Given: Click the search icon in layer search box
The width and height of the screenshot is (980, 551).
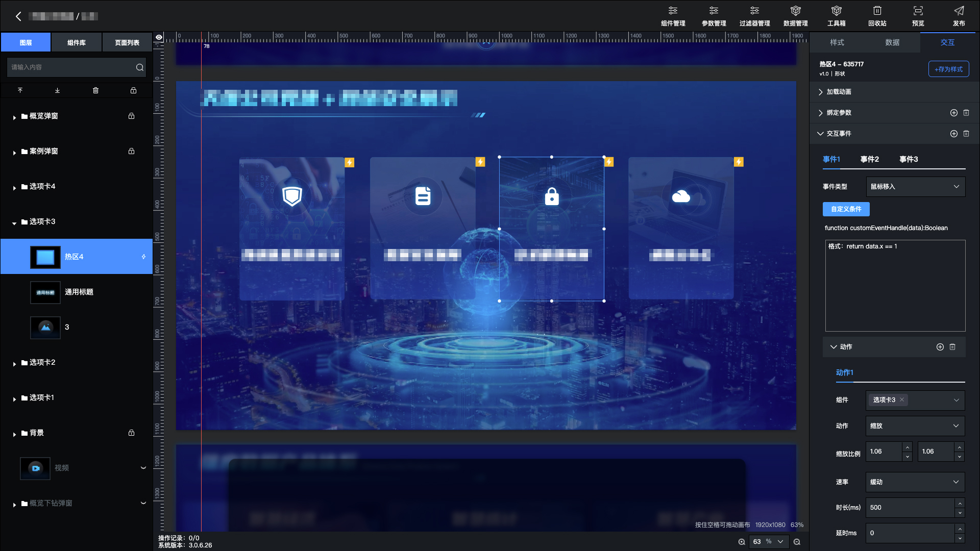Looking at the screenshot, I should point(139,67).
